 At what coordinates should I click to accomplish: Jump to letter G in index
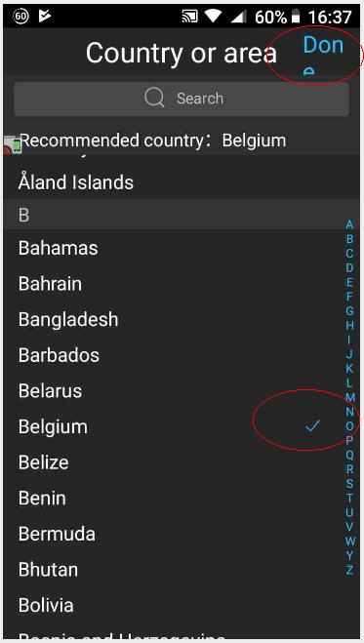pos(349,311)
